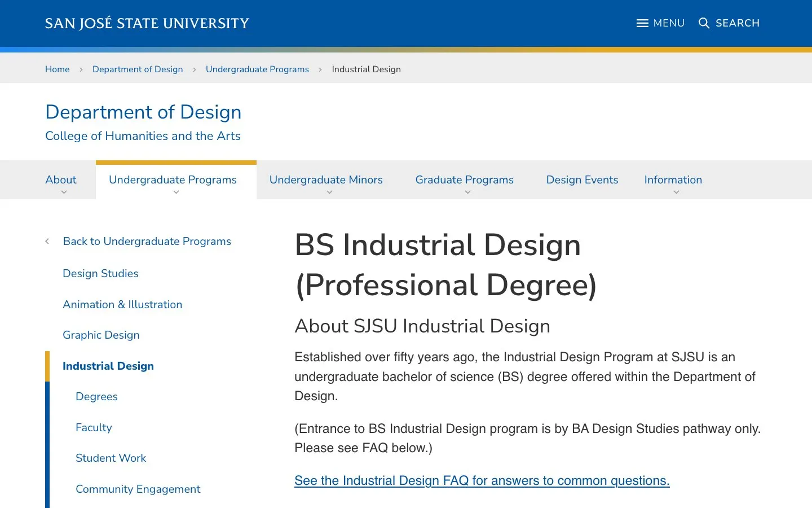Open the Degrees sidebar sub-item
Viewport: 812px width, 508px height.
96,396
